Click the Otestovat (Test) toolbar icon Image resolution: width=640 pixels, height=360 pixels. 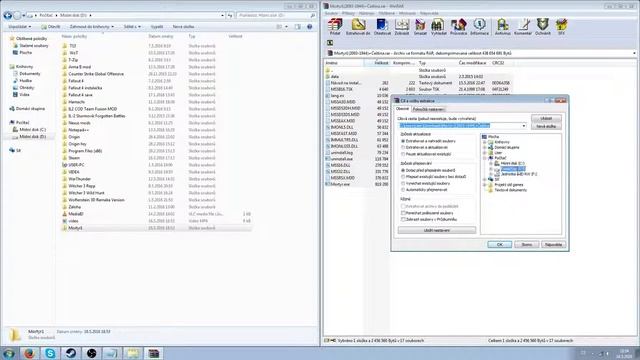pyautogui.click(x=382, y=27)
